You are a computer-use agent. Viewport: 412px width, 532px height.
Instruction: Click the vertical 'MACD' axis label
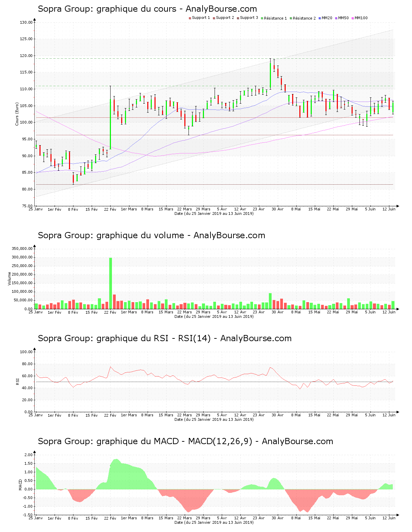[x=20, y=485]
